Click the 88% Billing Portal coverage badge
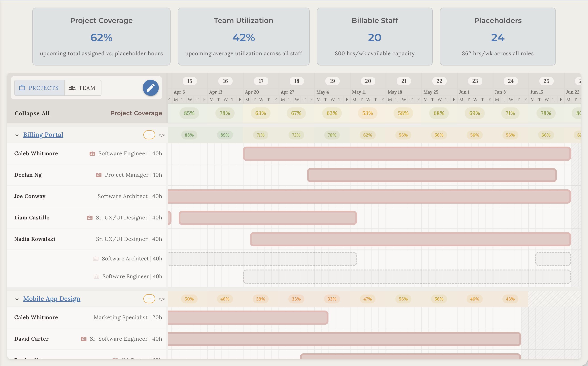Screen dimensions: 588x366 point(189,135)
